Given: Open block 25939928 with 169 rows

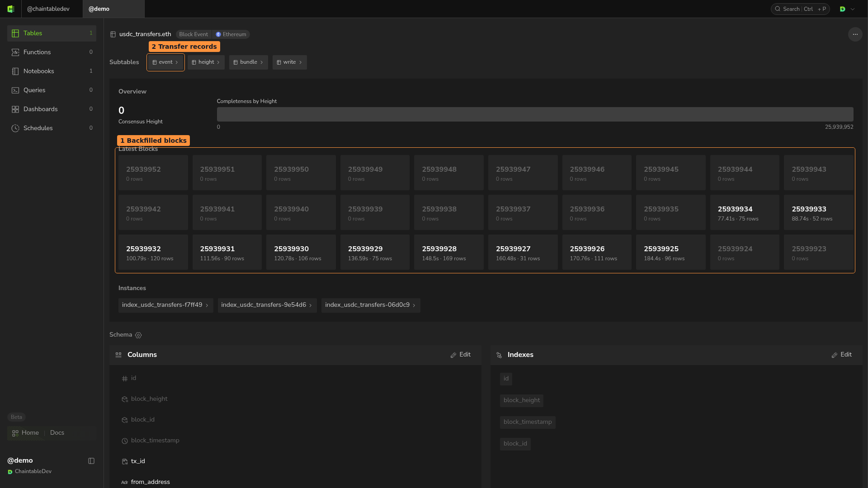Looking at the screenshot, I should point(449,252).
